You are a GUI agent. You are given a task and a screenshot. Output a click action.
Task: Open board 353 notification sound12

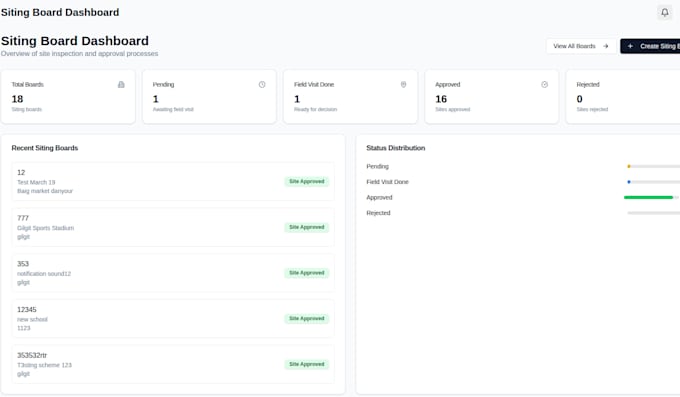(x=173, y=273)
